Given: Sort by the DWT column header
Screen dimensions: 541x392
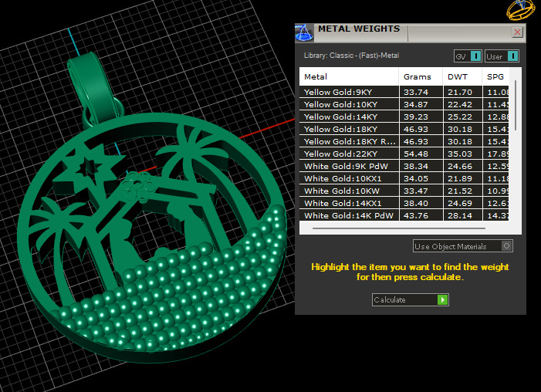Looking at the screenshot, I should [x=462, y=76].
